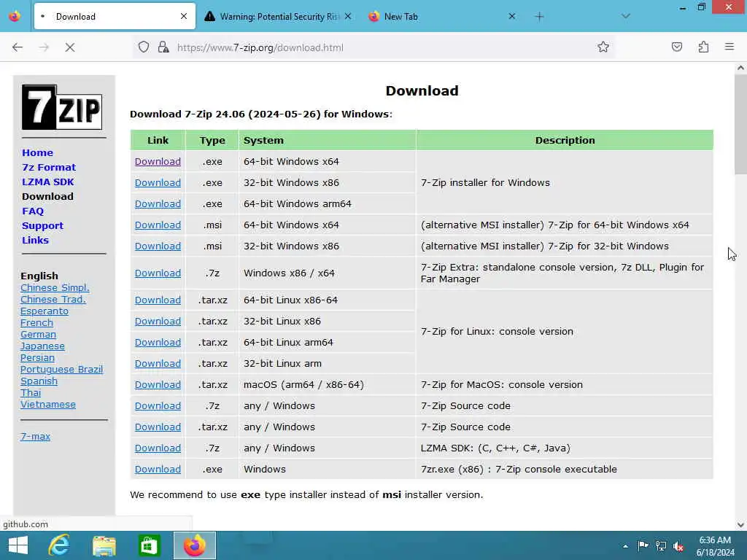
Task: Launch Internet Explorer from the taskbar
Action: 60,545
